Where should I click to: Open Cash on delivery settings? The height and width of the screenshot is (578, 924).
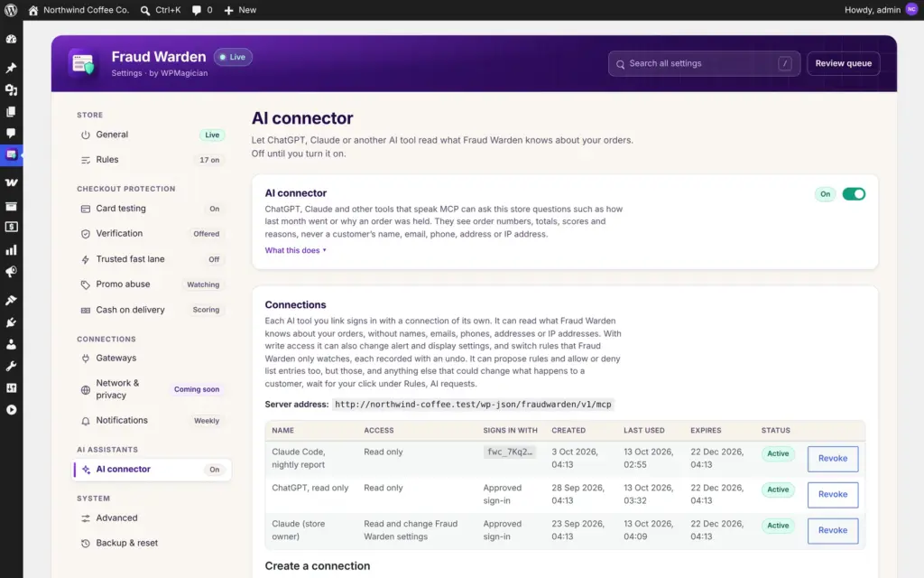tap(152, 310)
